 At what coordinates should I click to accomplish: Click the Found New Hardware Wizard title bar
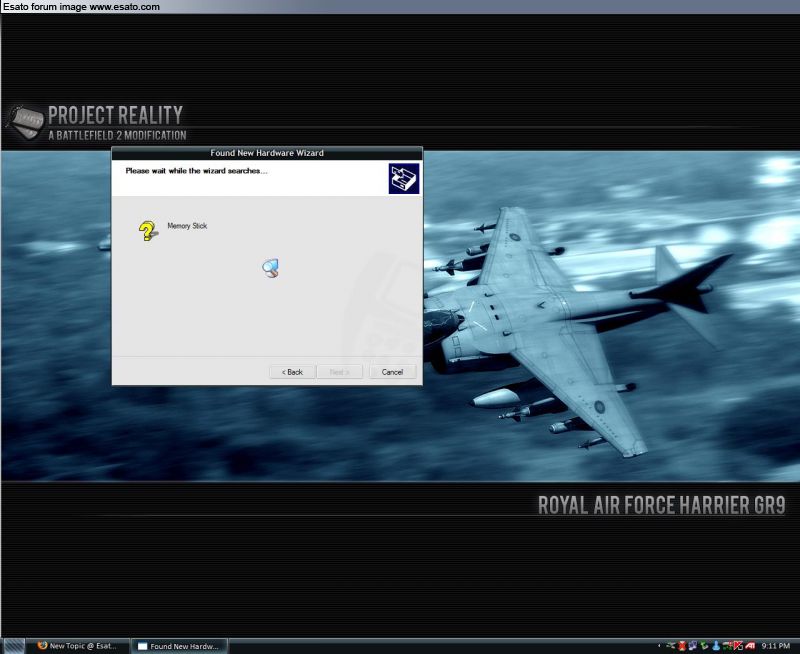[267, 153]
